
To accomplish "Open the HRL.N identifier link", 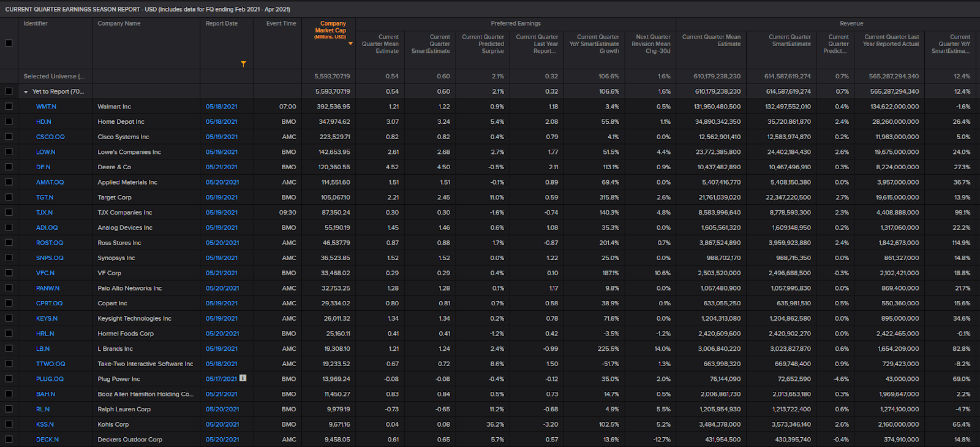I will pyautogui.click(x=45, y=334).
